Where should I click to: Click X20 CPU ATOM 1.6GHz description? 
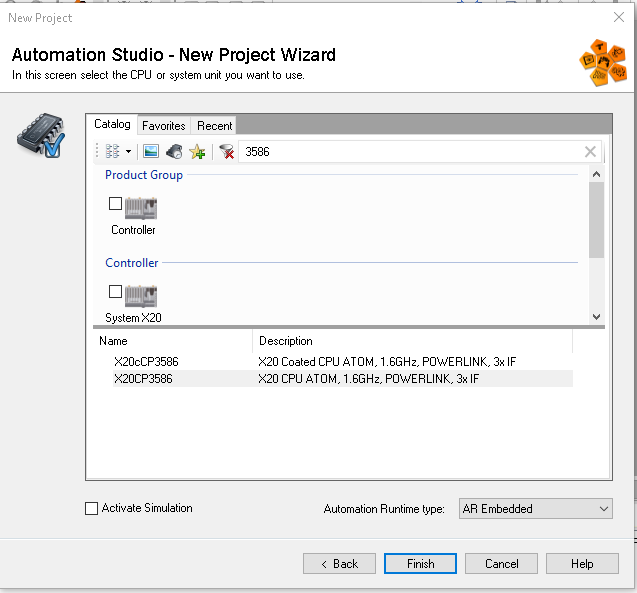pyautogui.click(x=368, y=379)
